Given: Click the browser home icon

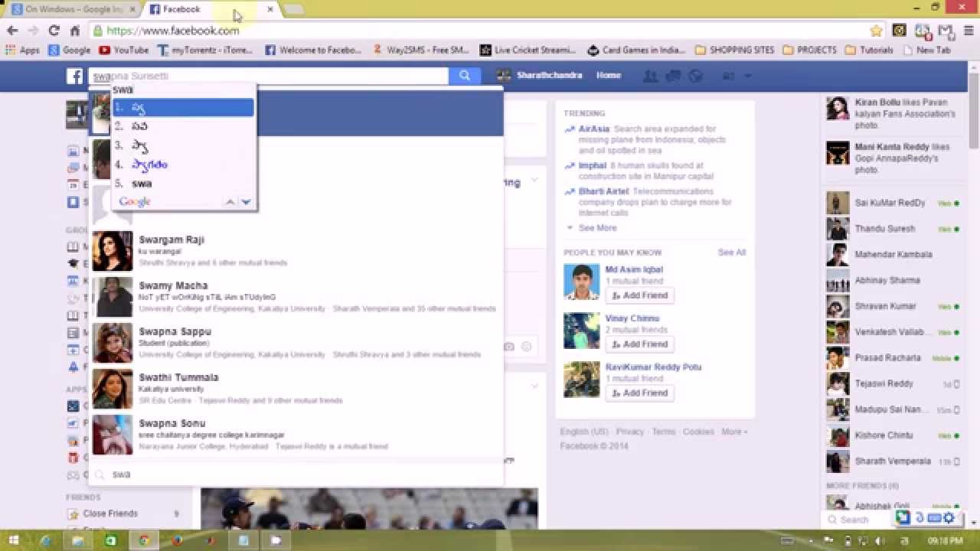Looking at the screenshot, I should point(74,31).
